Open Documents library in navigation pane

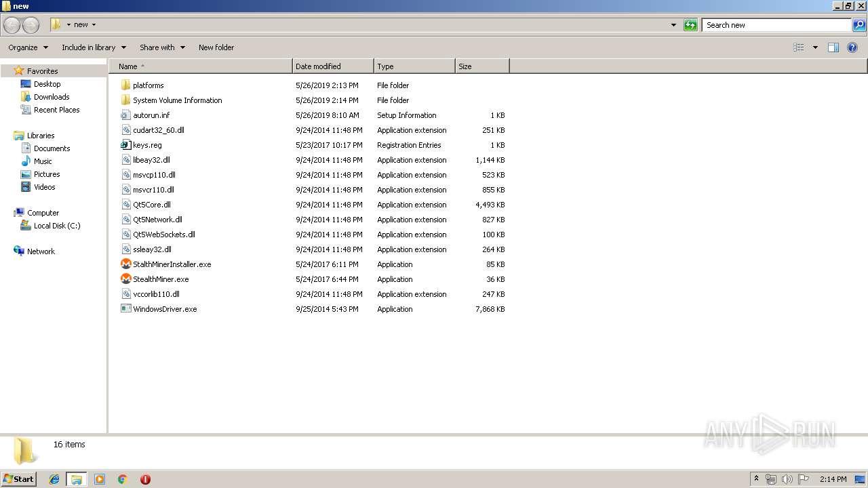(x=52, y=148)
